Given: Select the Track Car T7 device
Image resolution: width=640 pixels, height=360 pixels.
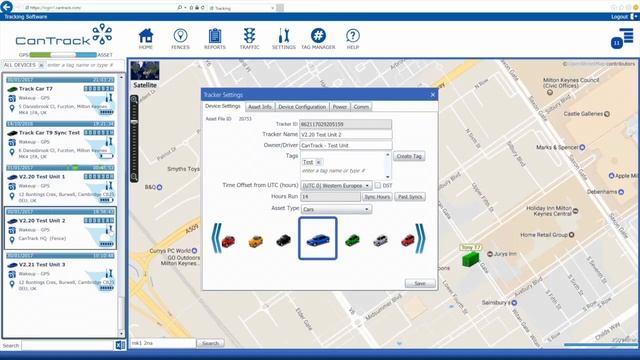Looking at the screenshot, I should coord(60,97).
